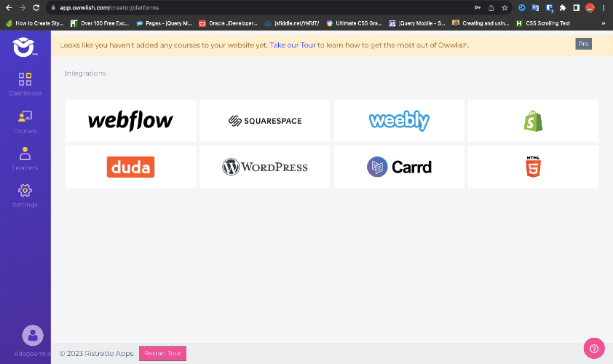The width and height of the screenshot is (613, 364).
Task: Open 'CSS Scrolling Text' bookmark
Action: point(543,23)
